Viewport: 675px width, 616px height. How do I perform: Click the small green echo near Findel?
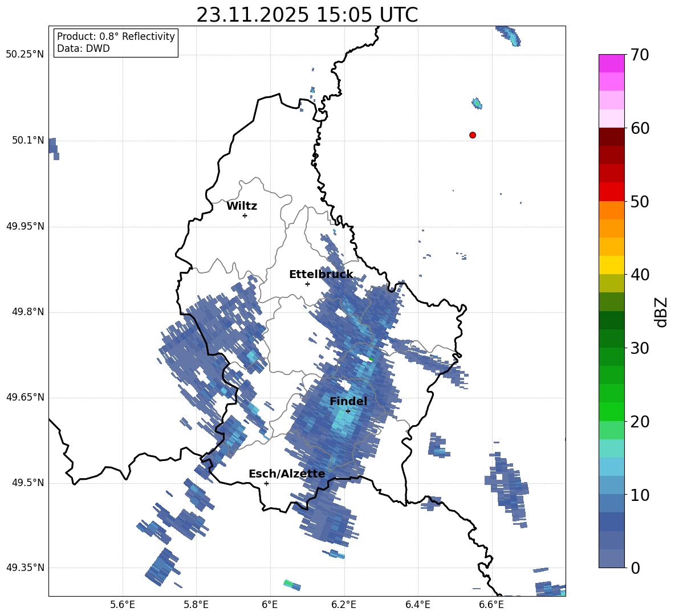(371, 359)
